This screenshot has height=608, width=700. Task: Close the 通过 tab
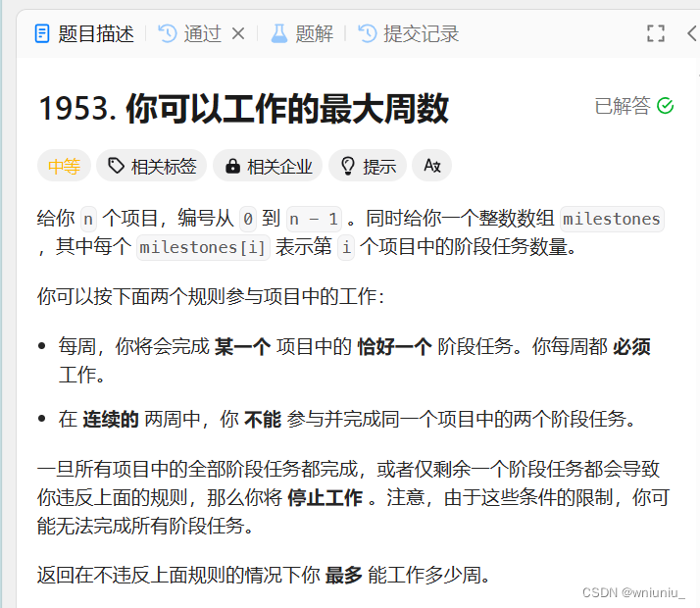238,34
